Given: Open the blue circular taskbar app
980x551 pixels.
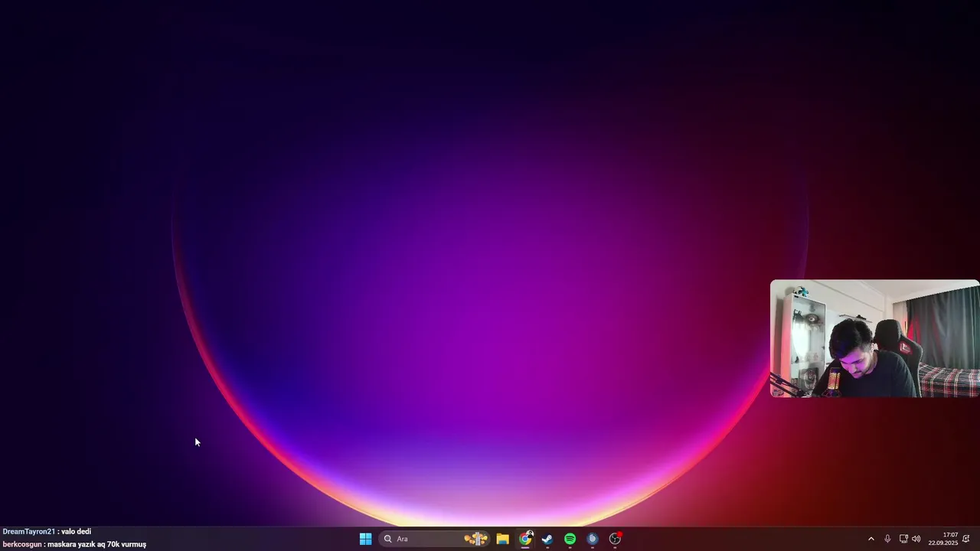Looking at the screenshot, I should [593, 539].
